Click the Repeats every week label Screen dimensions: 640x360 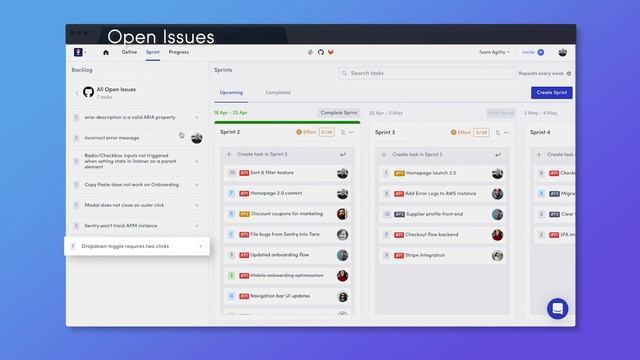click(541, 73)
